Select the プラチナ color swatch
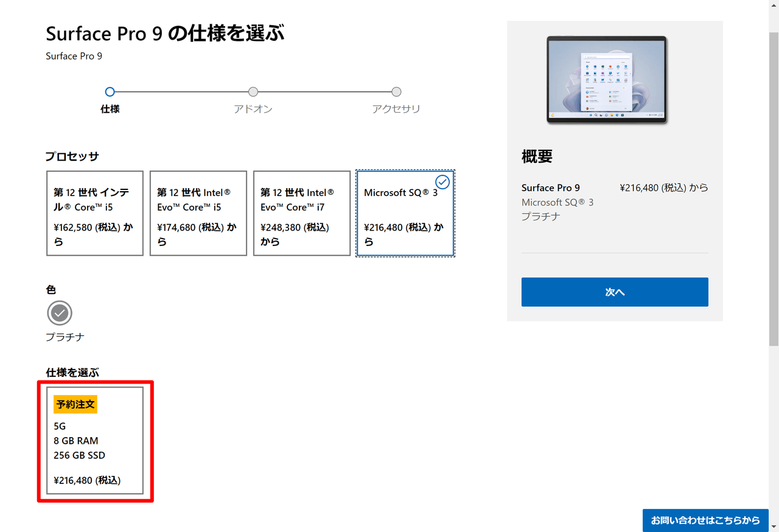 coord(60,313)
